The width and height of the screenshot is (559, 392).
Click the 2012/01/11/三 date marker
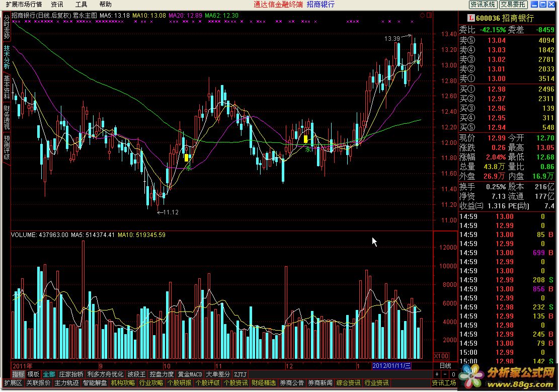pyautogui.click(x=391, y=366)
